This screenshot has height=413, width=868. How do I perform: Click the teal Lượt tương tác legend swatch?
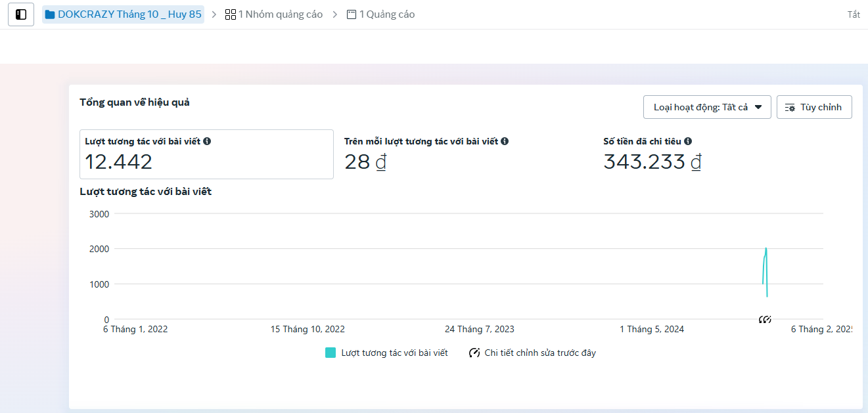tap(331, 353)
